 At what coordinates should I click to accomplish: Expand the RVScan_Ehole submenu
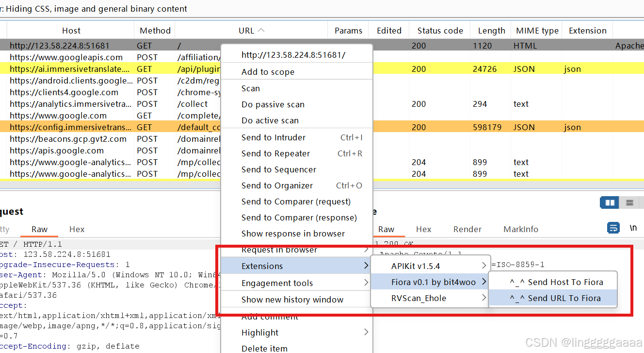[429, 298]
